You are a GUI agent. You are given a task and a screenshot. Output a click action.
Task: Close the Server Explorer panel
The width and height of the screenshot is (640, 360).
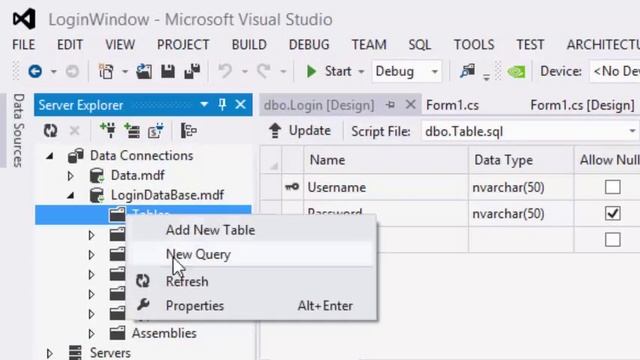pos(241,105)
